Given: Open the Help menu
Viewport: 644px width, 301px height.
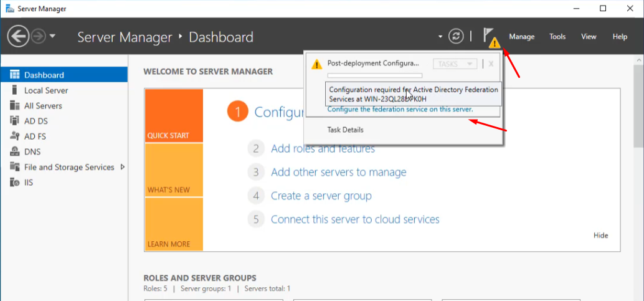Looking at the screenshot, I should [620, 37].
